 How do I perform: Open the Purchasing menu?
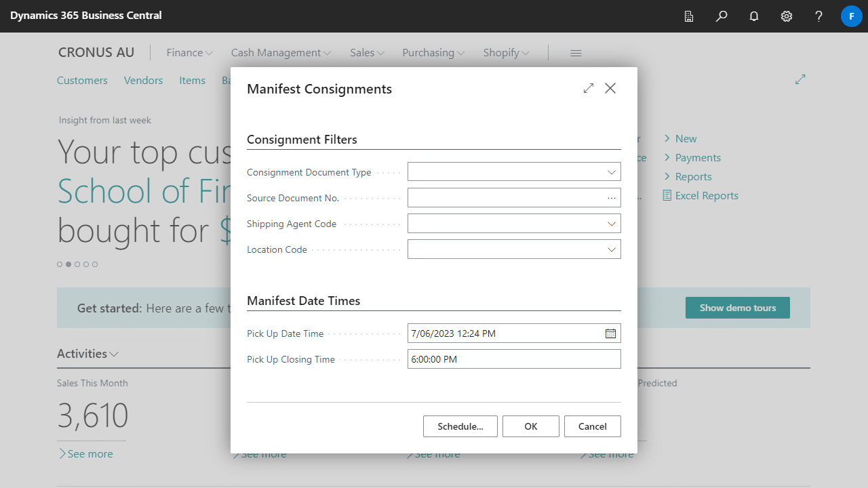coord(433,53)
